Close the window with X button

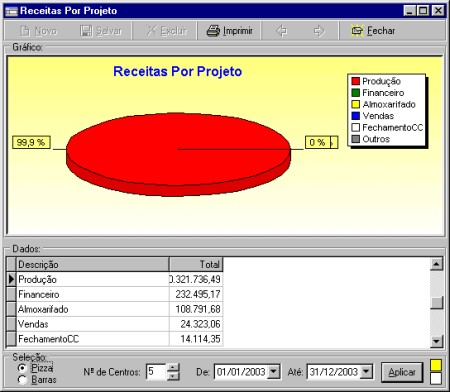coord(438,11)
